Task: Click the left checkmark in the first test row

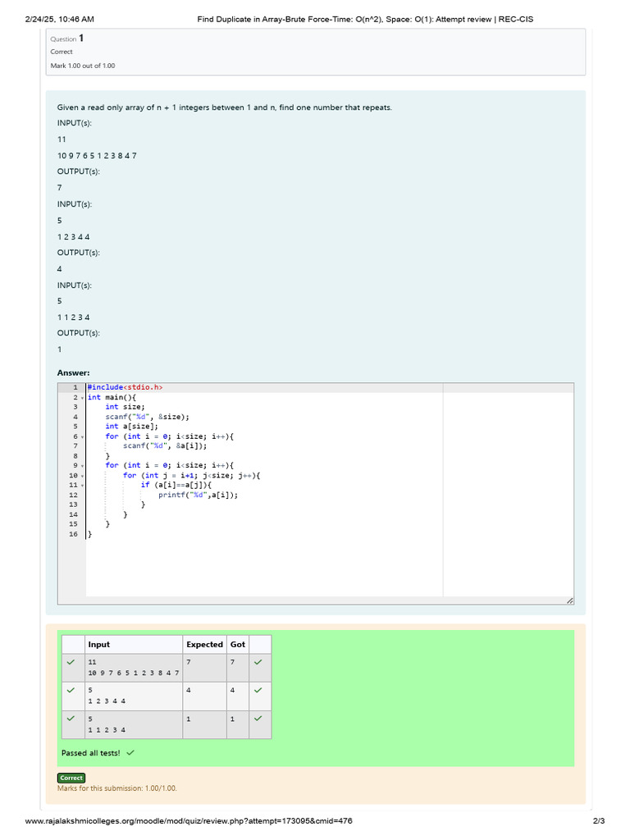Action: [71, 661]
